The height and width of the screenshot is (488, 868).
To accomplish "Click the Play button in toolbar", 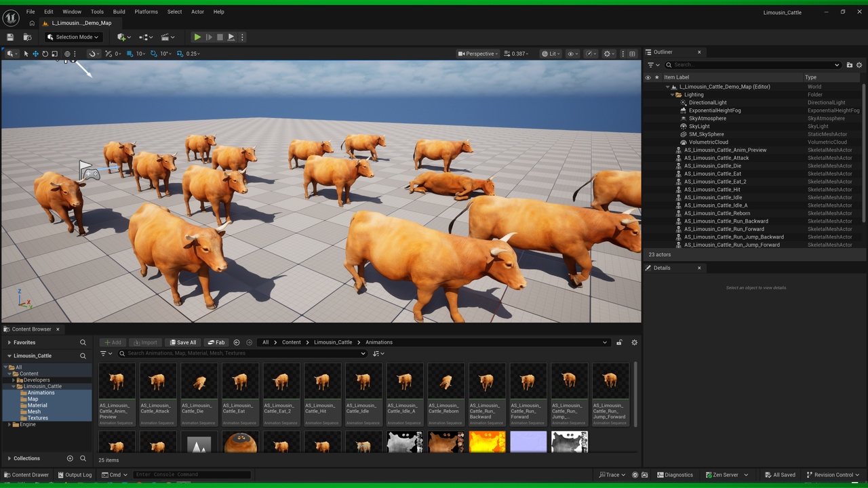I will click(x=197, y=37).
